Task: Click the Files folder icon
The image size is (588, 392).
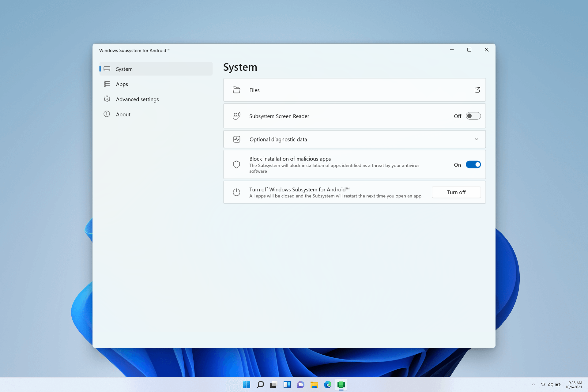Action: (236, 90)
